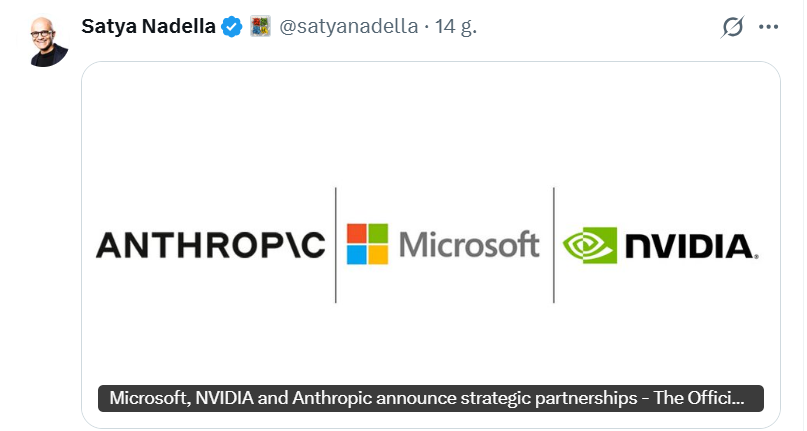Click the divider line between Microsoft and NVIDIA

pyautogui.click(x=553, y=245)
